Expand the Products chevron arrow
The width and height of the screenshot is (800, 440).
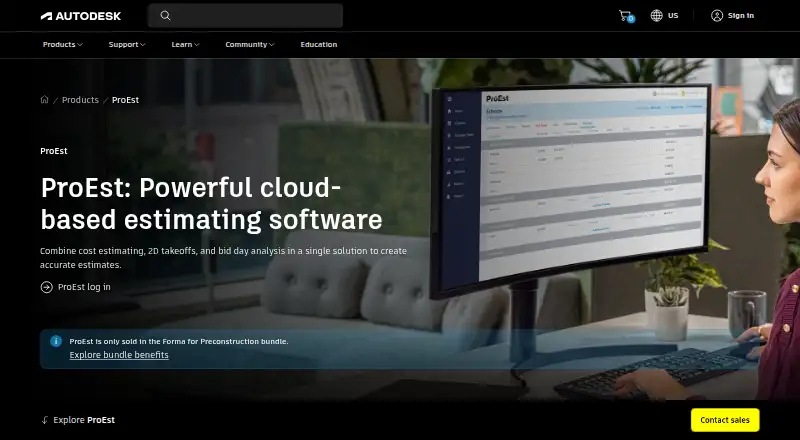(80, 45)
